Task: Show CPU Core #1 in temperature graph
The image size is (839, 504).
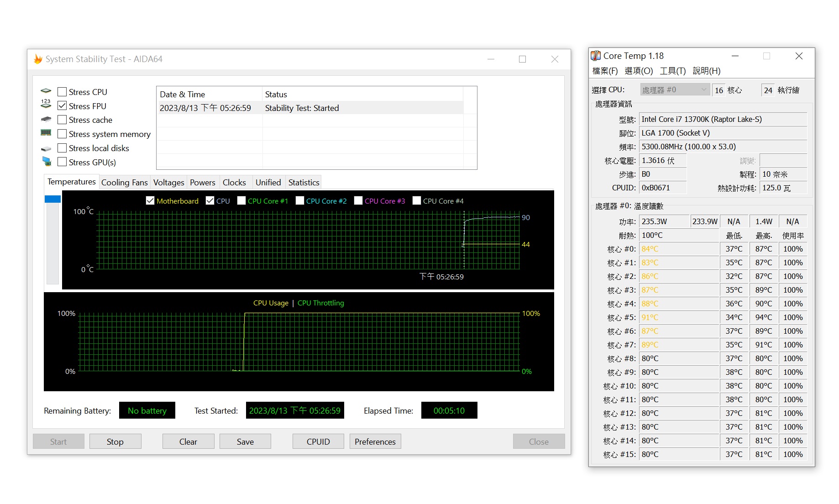Action: (241, 200)
